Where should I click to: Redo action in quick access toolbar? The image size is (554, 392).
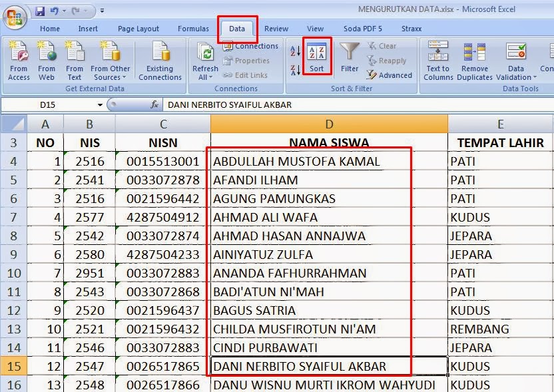click(x=75, y=11)
